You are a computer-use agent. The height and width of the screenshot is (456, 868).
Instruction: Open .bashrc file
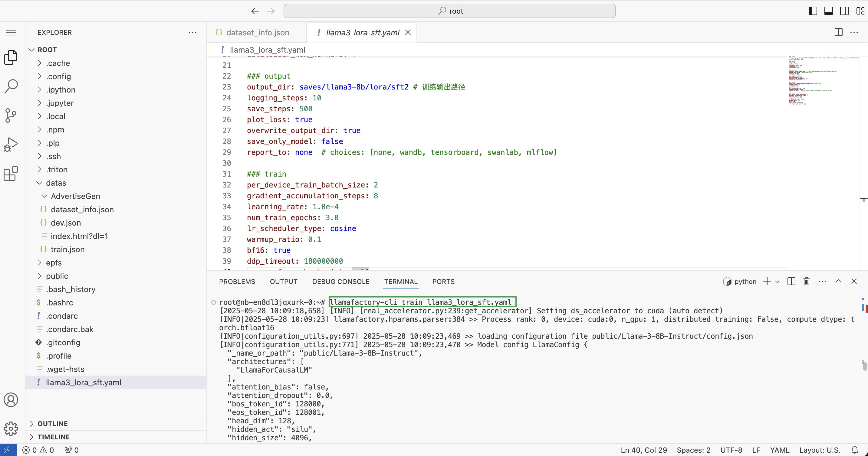tap(116, 302)
